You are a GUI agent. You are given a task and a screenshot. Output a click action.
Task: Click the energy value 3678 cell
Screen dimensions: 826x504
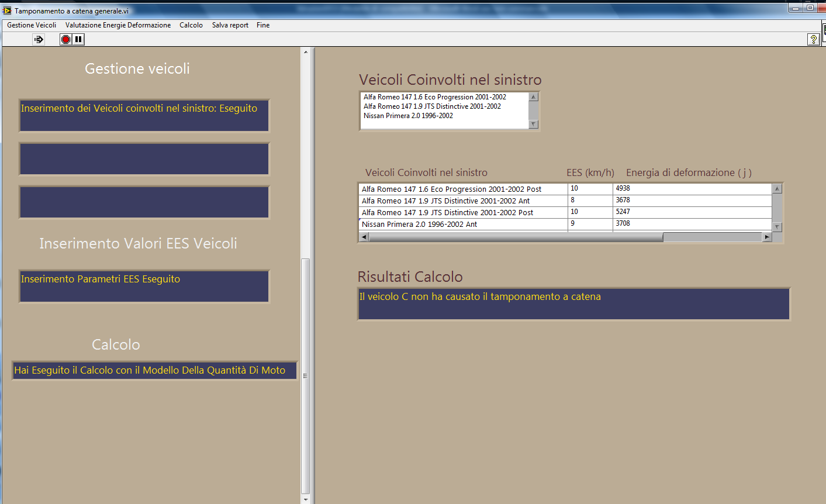693,201
